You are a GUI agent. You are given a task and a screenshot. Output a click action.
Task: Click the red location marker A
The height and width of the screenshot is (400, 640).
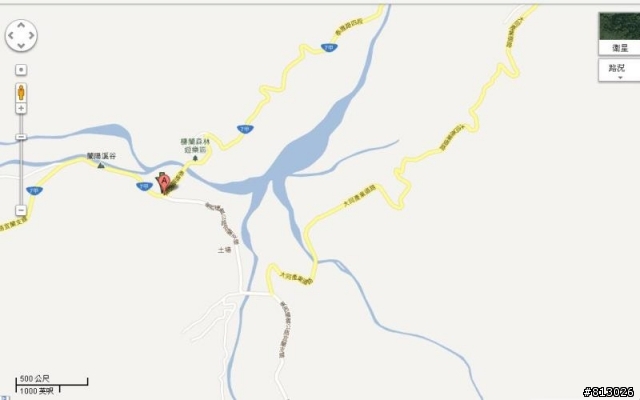point(164,183)
